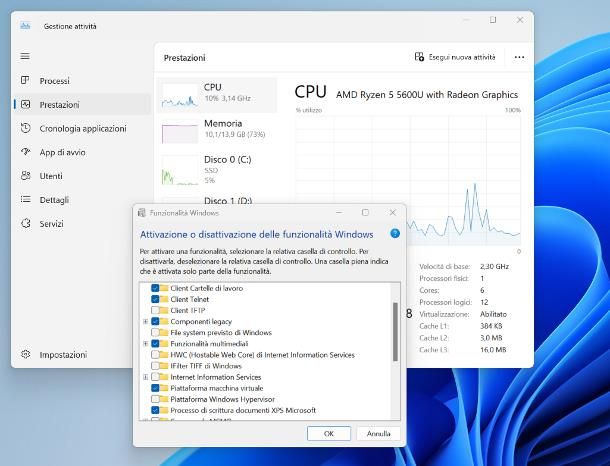Toggle the Componenti legacy checkbox
Screen dimensions: 610x466
155,321
